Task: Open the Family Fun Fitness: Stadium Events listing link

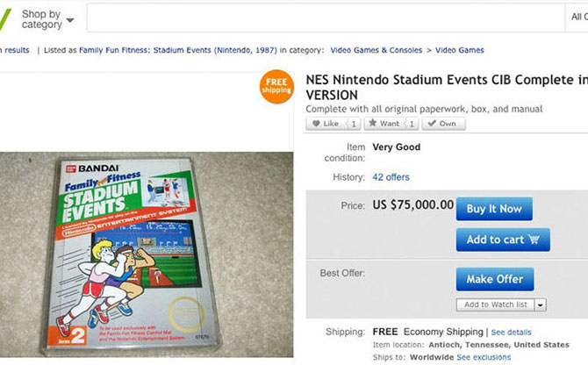Action: coord(178,50)
